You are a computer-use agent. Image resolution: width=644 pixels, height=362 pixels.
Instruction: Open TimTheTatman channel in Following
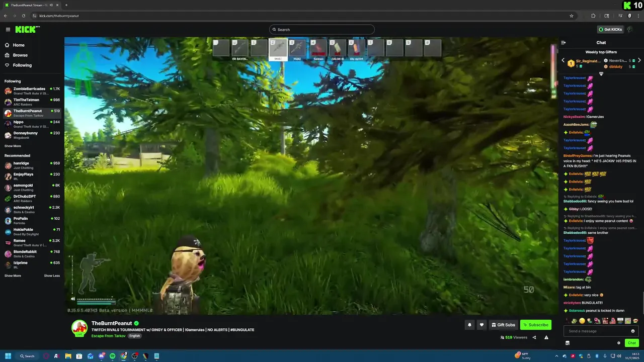[x=32, y=102]
